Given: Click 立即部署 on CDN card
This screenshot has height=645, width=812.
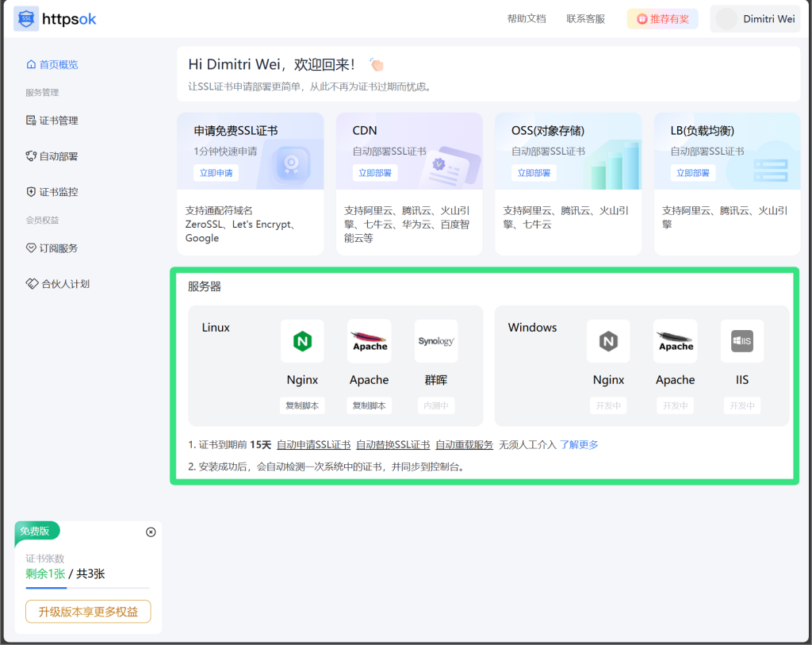Looking at the screenshot, I should pyautogui.click(x=375, y=172).
